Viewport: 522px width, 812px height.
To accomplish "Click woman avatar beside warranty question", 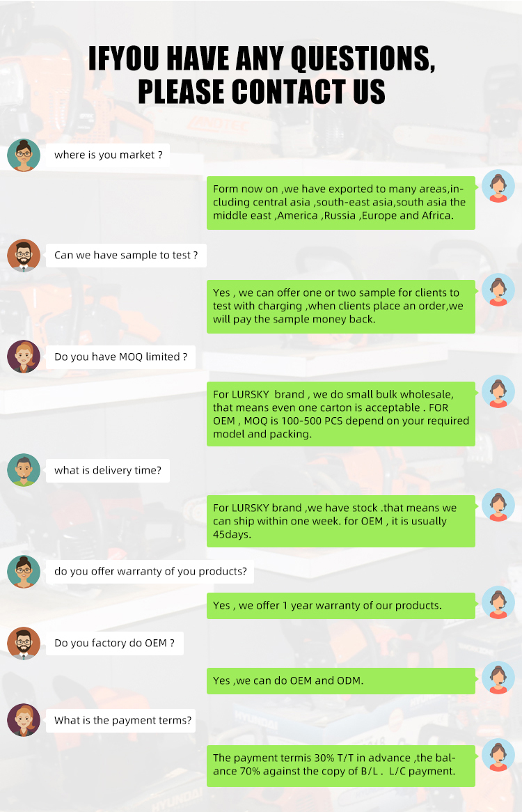I will [x=24, y=572].
